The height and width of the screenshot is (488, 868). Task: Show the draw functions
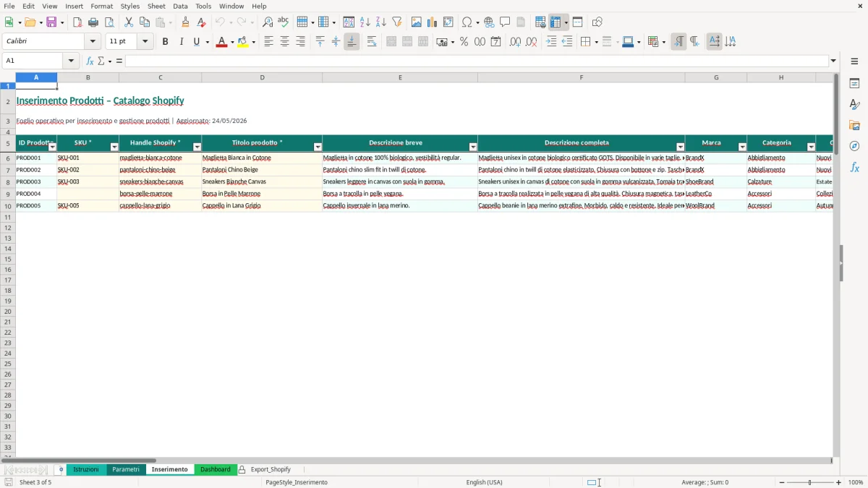point(597,22)
